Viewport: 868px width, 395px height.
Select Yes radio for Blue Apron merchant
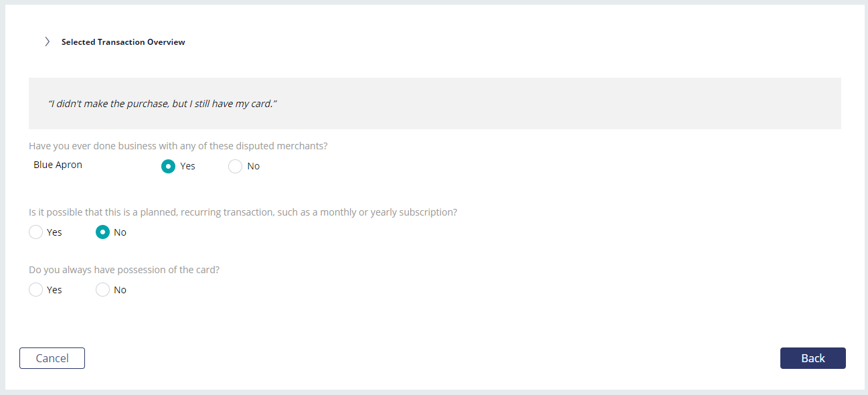[x=168, y=166]
